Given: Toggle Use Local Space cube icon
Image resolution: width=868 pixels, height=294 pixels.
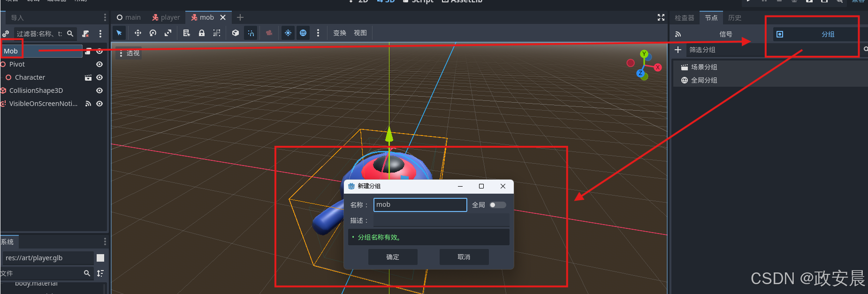Looking at the screenshot, I should coord(236,33).
